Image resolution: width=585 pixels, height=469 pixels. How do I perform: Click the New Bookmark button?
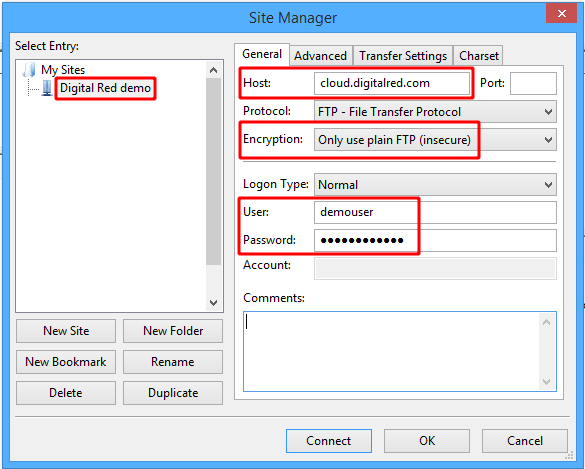(66, 362)
